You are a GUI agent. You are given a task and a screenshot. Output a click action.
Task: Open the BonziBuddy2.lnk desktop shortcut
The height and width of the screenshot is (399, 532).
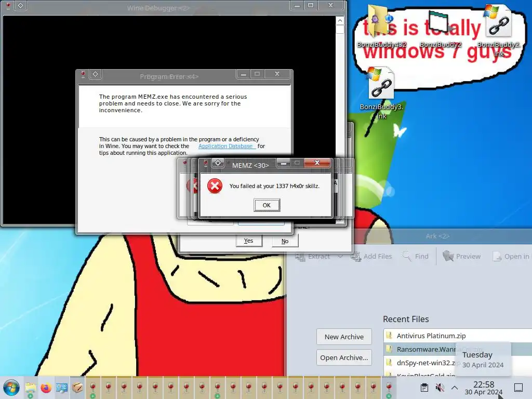[x=498, y=31]
